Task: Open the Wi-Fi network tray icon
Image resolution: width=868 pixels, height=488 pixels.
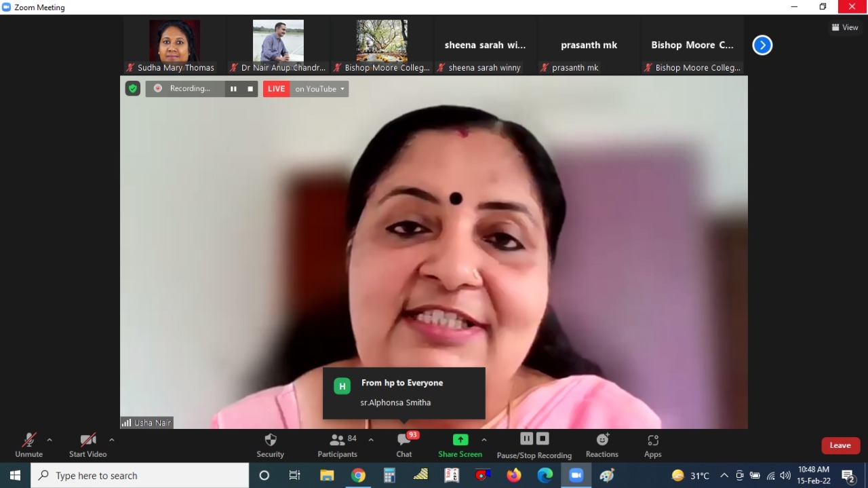Action: pos(770,475)
